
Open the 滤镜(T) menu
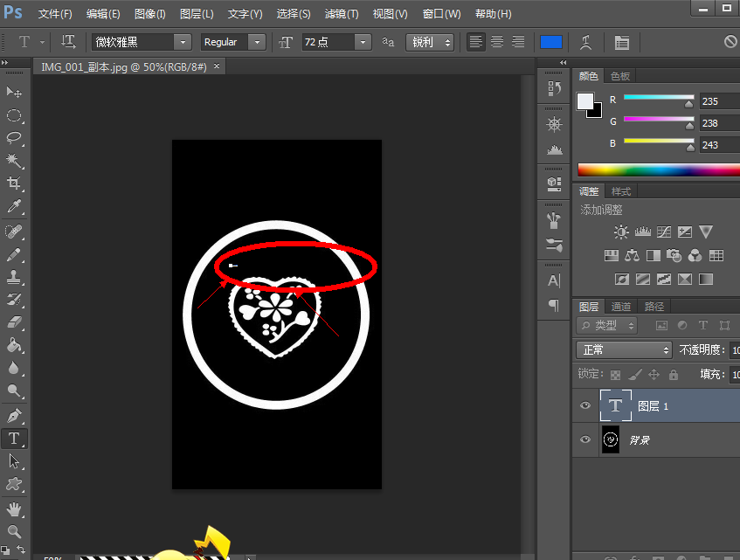coord(342,14)
